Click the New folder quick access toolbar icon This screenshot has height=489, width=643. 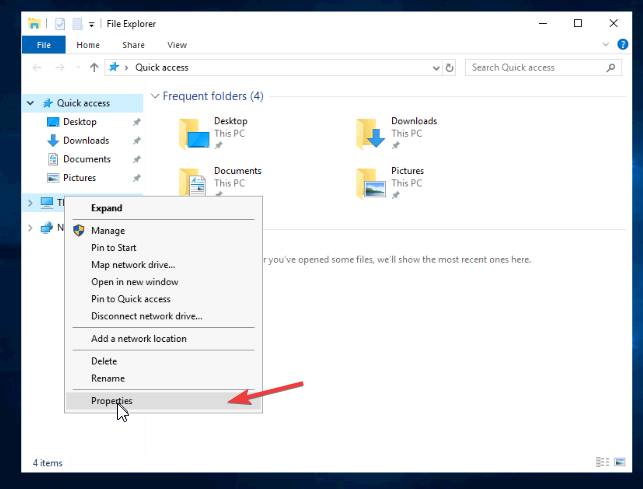[x=78, y=24]
